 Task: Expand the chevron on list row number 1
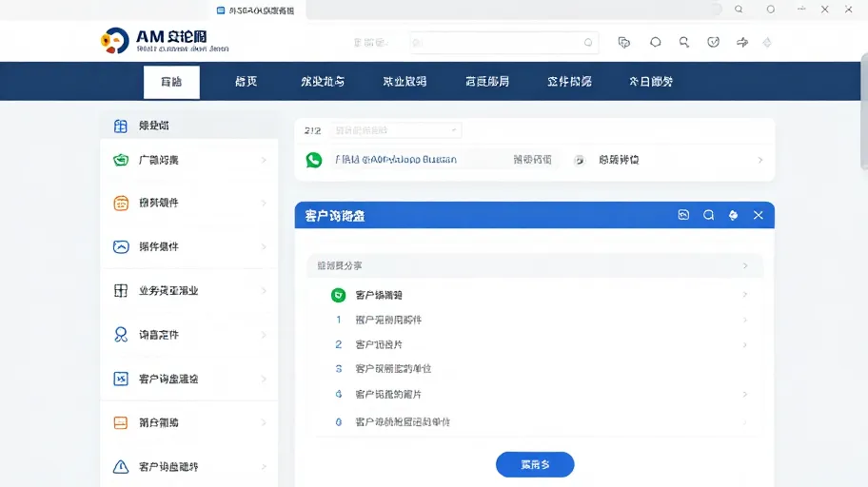point(745,320)
